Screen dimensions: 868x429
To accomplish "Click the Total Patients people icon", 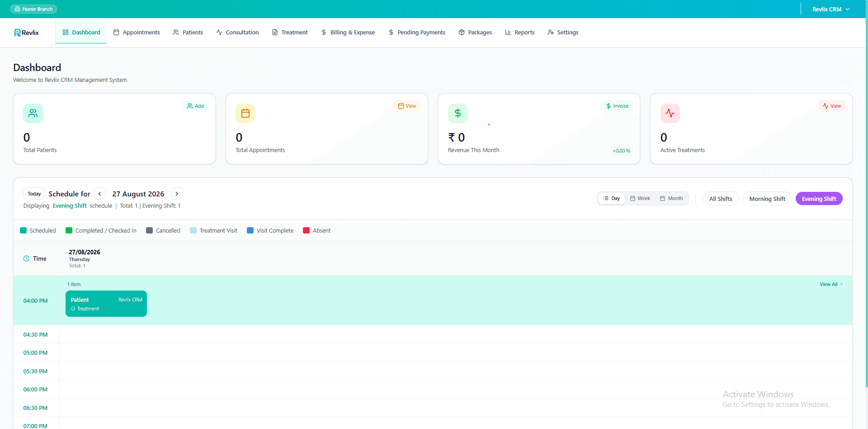I will [x=33, y=113].
